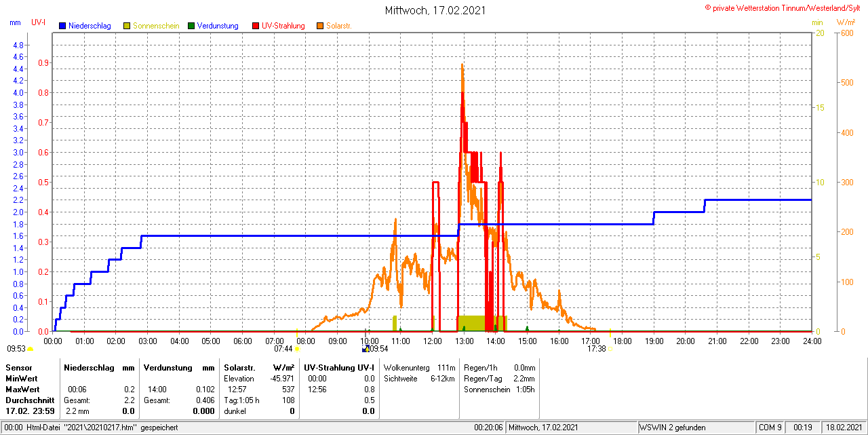
Task: Click the red UV-Strahlung legend swatch
Action: pyautogui.click(x=256, y=26)
